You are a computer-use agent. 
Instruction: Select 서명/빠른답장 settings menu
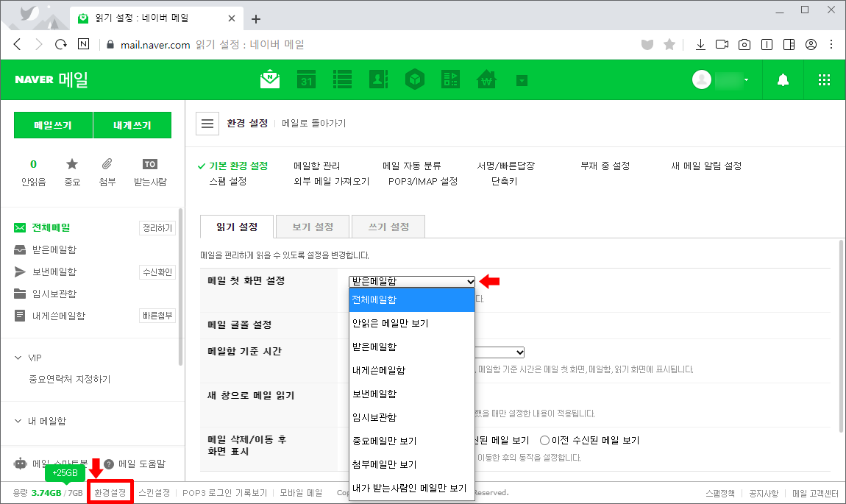(x=505, y=166)
